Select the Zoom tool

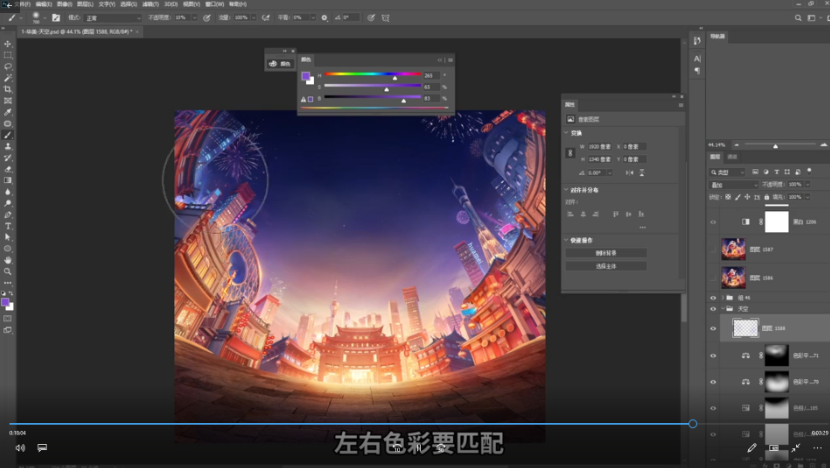pyautogui.click(x=7, y=271)
